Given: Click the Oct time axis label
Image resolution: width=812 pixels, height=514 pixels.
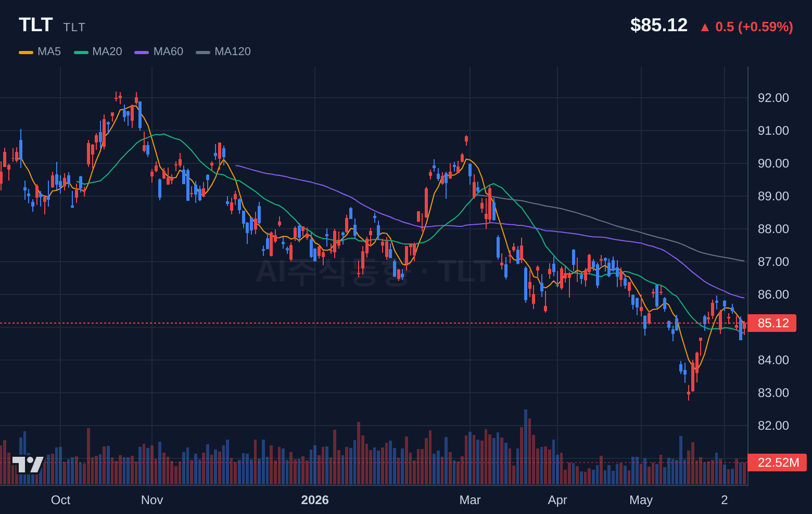Looking at the screenshot, I should click(60, 500).
